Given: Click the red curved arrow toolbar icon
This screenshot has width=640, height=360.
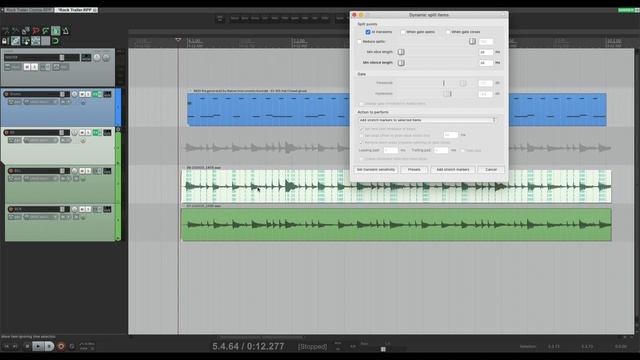Looking at the screenshot, I should 36,31.
